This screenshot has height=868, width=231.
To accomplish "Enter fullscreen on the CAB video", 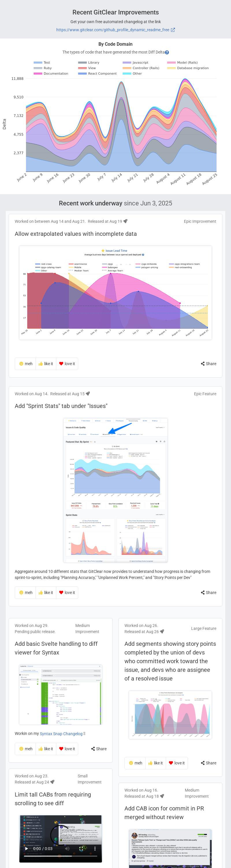I will (81, 848).
